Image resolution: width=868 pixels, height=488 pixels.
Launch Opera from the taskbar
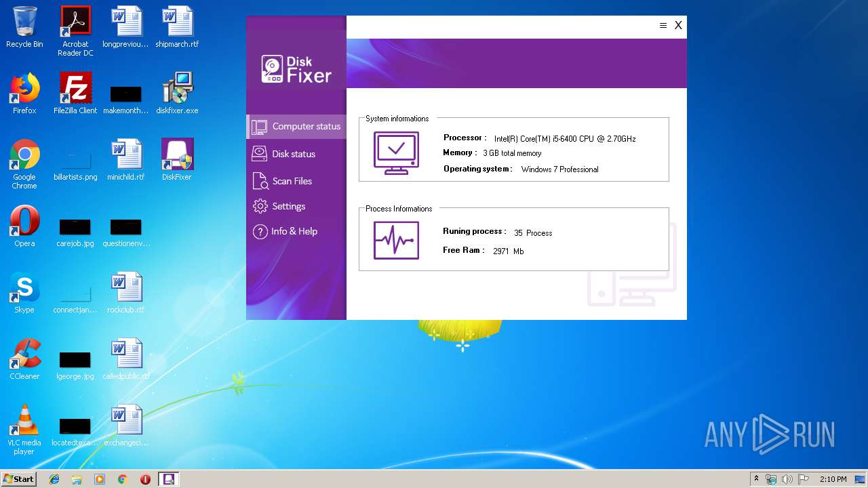[145, 479]
